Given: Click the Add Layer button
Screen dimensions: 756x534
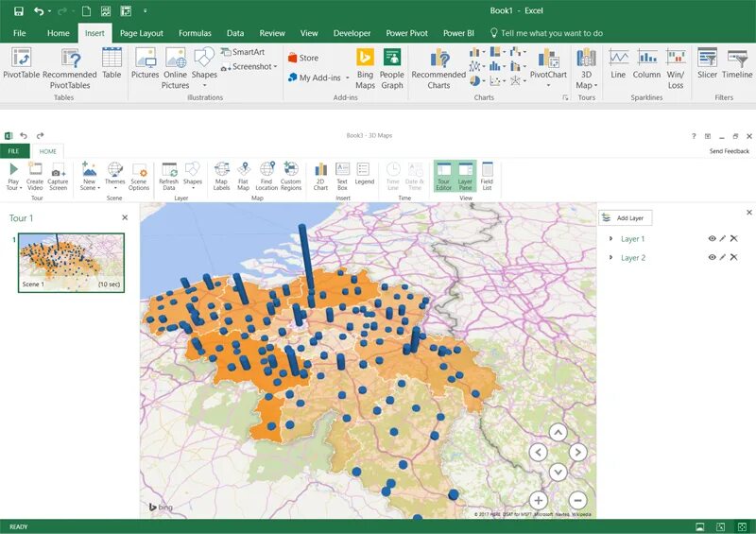Looking at the screenshot, I should (625, 218).
